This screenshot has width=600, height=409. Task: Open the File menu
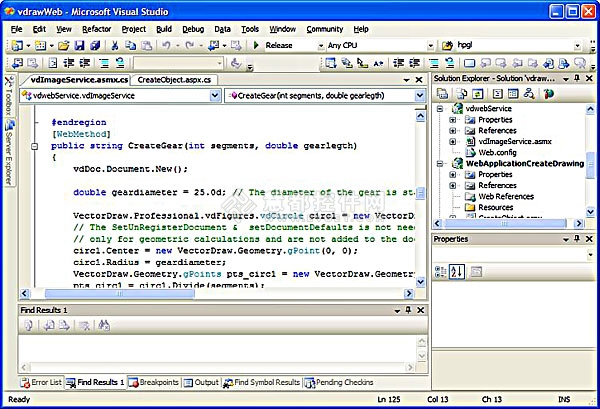coord(16,29)
